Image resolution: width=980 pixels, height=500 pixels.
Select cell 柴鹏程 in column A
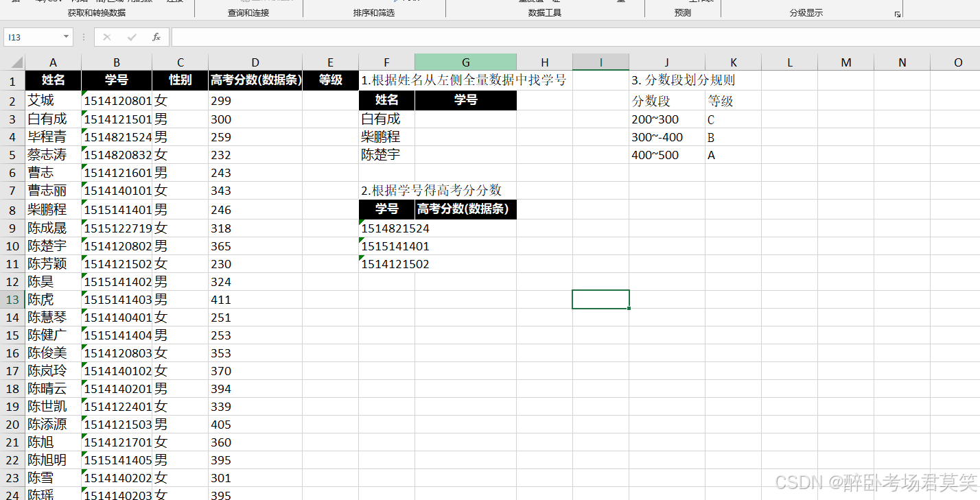coord(54,210)
